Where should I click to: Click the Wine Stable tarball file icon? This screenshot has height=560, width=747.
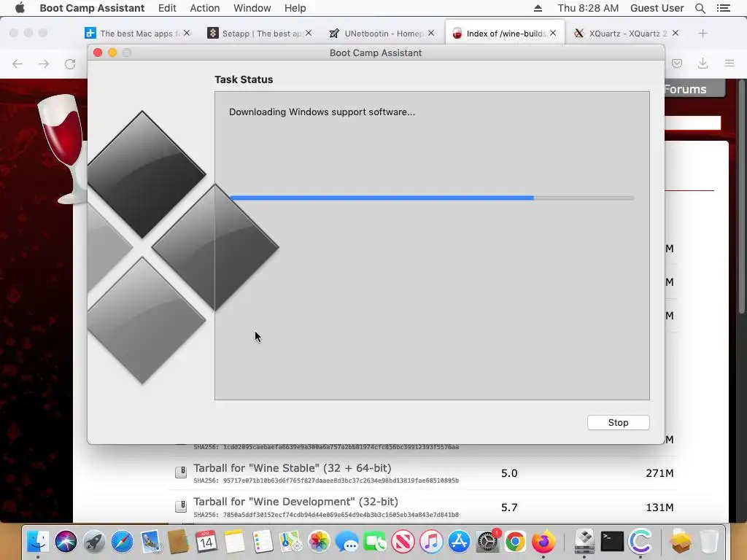point(181,472)
